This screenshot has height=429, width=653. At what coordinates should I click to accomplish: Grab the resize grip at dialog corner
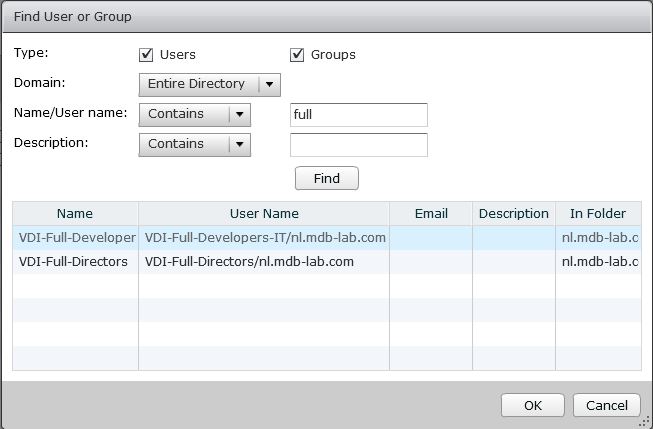(646, 422)
